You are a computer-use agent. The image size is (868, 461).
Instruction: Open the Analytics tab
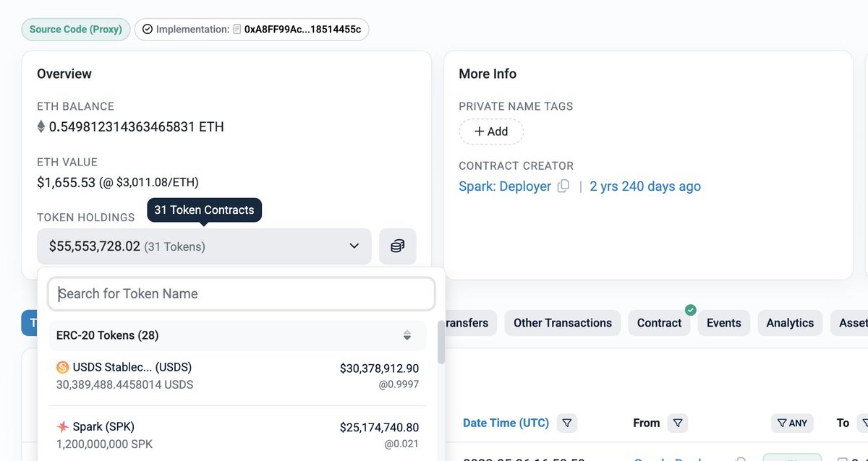click(x=790, y=323)
